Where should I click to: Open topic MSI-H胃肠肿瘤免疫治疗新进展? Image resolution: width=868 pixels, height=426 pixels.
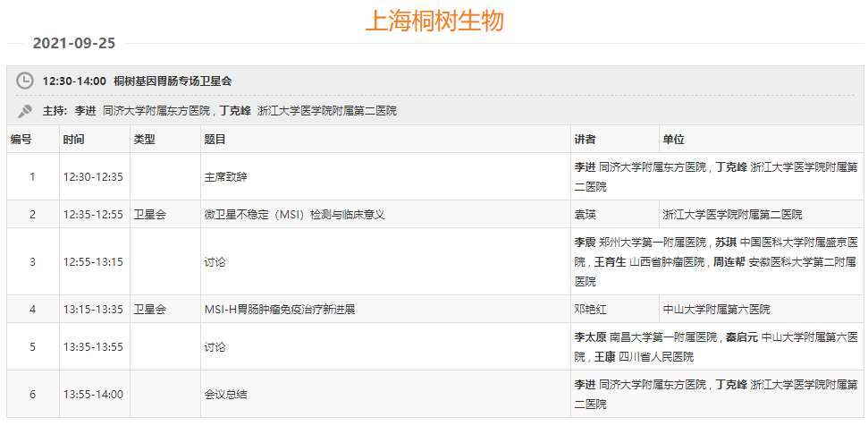pos(280,310)
